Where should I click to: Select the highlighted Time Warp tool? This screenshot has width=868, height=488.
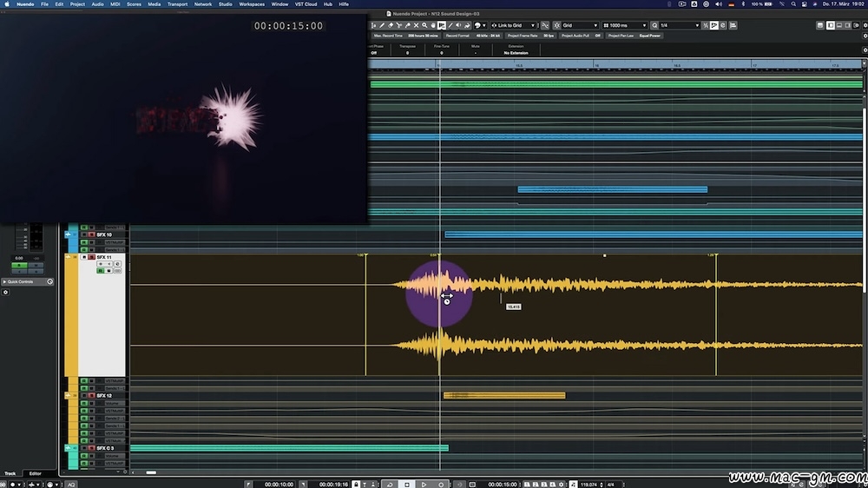[442, 25]
